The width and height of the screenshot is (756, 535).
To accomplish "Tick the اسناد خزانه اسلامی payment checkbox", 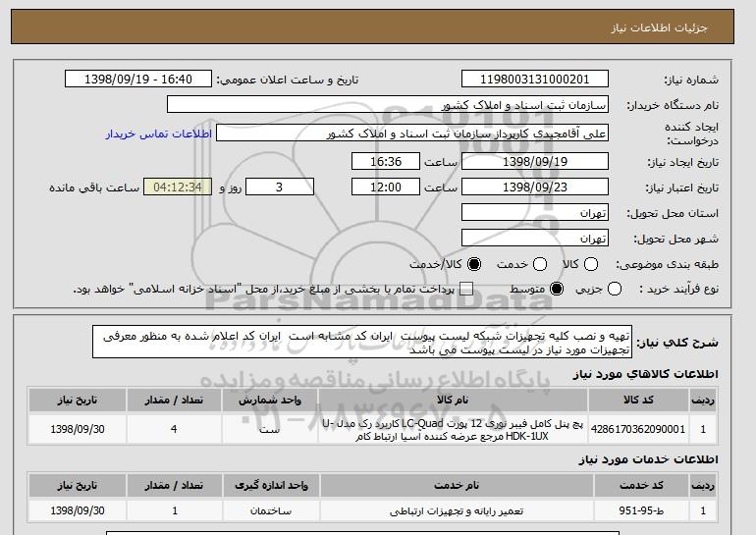I will 465,290.
